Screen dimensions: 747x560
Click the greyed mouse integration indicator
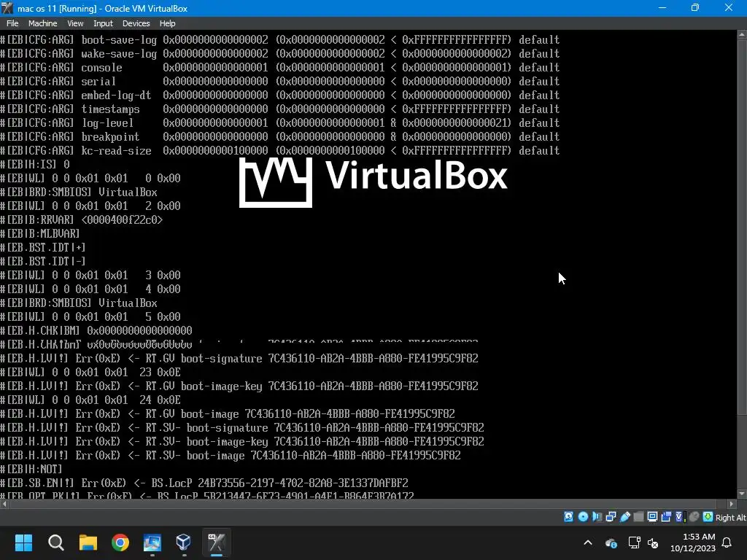(x=694, y=517)
